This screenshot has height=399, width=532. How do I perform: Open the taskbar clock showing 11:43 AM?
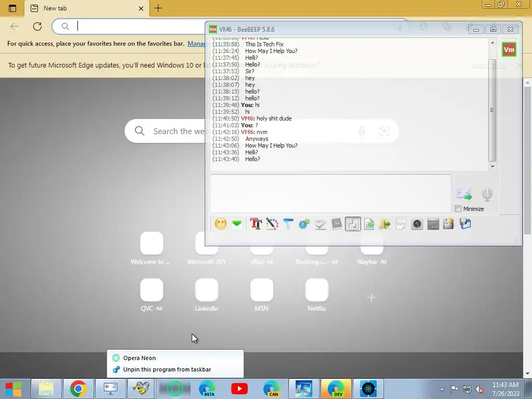coord(506,389)
